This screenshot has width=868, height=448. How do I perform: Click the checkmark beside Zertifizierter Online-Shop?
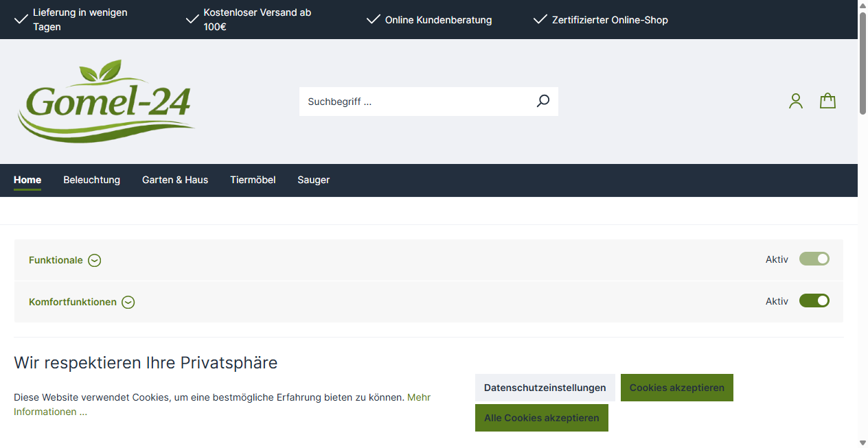pos(540,19)
